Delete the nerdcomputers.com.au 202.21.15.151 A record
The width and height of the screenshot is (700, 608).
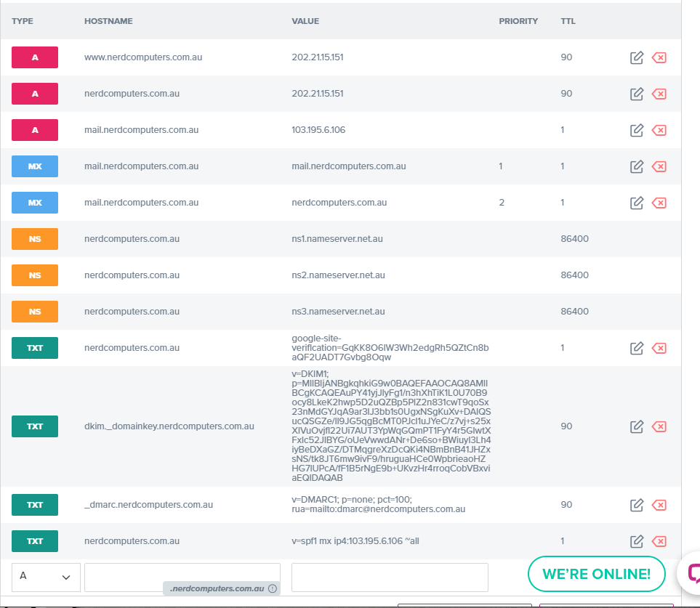(x=659, y=94)
